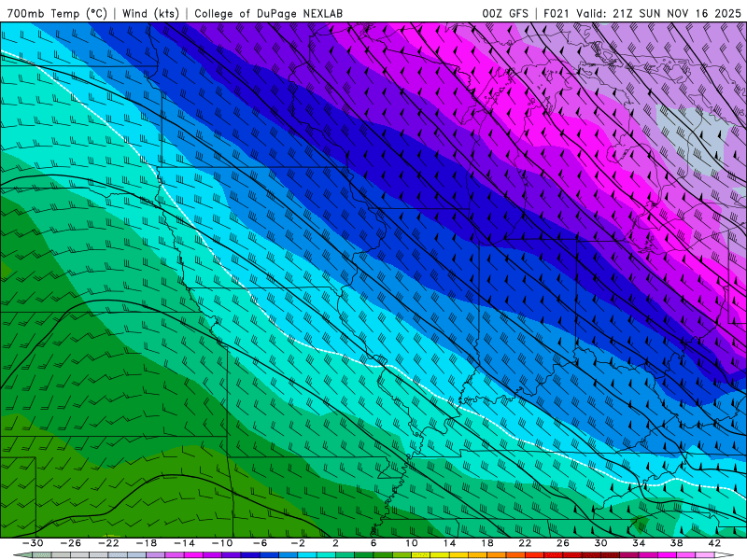The image size is (747, 560).
Task: Click the 'College of DuPage NEXLAB' credit
Action: 268,14
